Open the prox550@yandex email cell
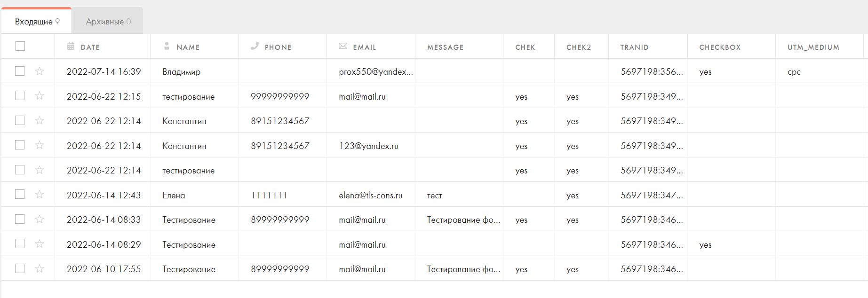The image size is (868, 298). (x=375, y=72)
